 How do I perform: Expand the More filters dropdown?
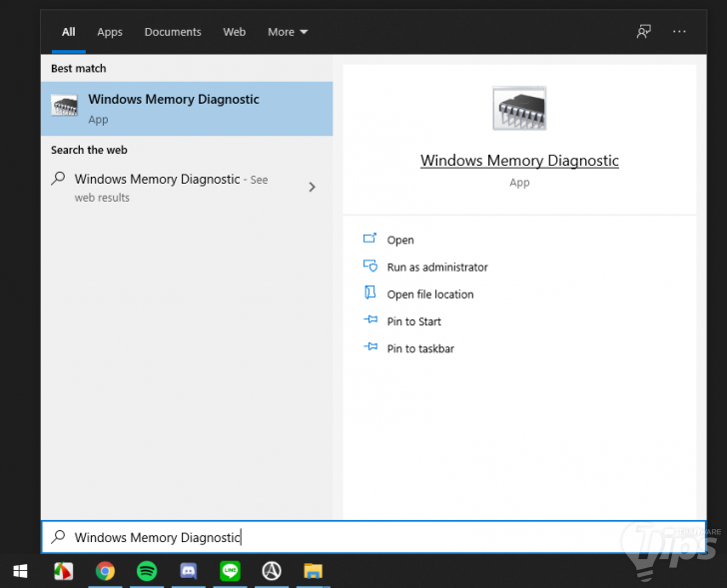(288, 32)
